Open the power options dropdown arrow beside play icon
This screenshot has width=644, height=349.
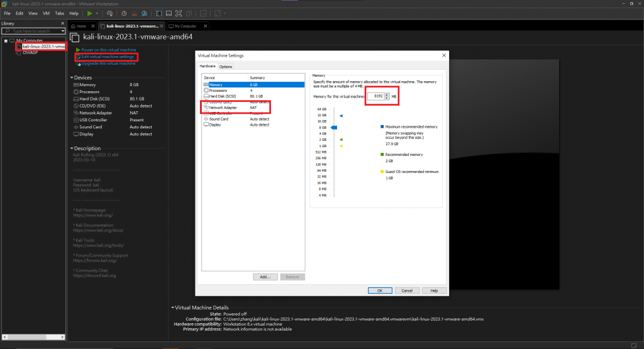(x=97, y=14)
